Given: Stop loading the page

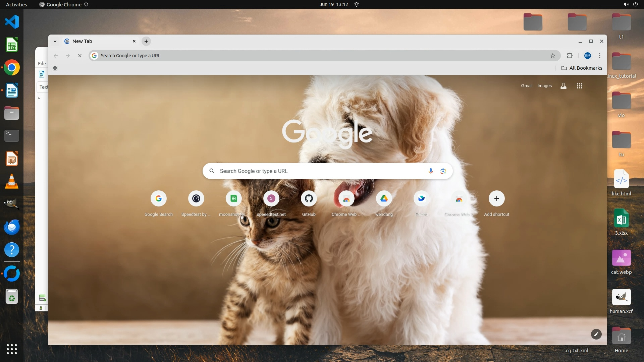Looking at the screenshot, I should pyautogui.click(x=80, y=56).
